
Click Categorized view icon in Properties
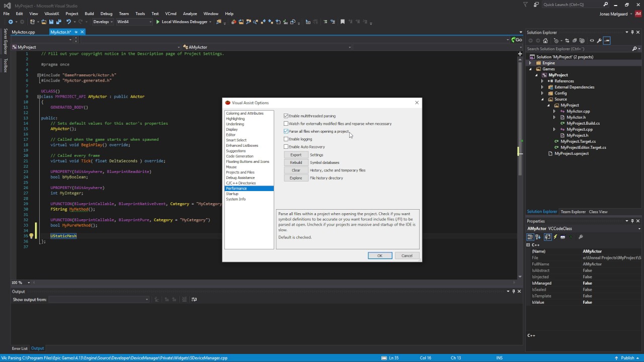[530, 237]
